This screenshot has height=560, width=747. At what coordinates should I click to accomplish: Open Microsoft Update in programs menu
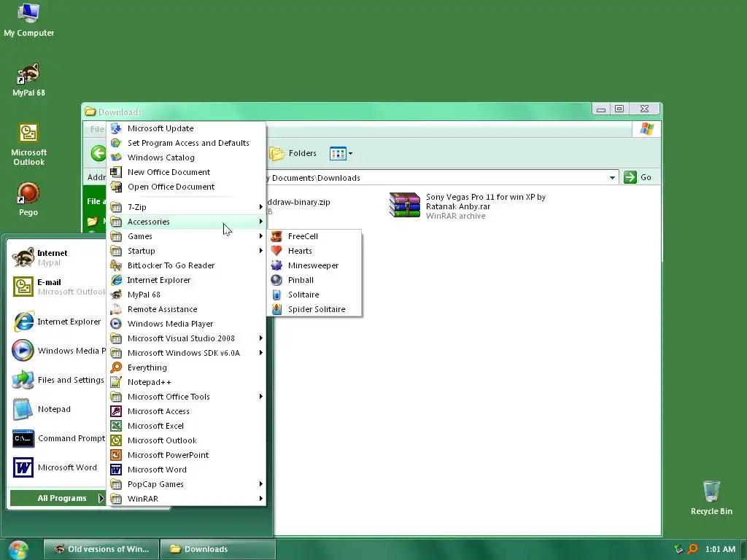tap(186, 128)
